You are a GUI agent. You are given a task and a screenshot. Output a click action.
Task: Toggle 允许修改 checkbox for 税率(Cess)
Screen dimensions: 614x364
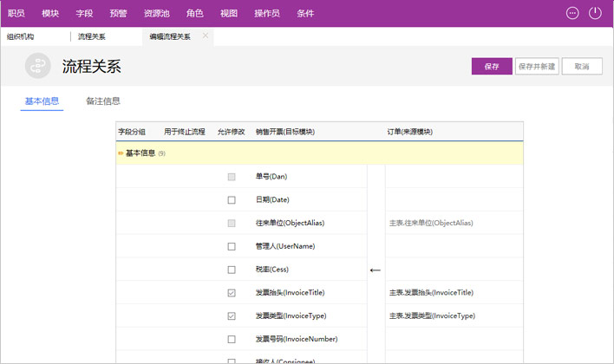tap(232, 270)
